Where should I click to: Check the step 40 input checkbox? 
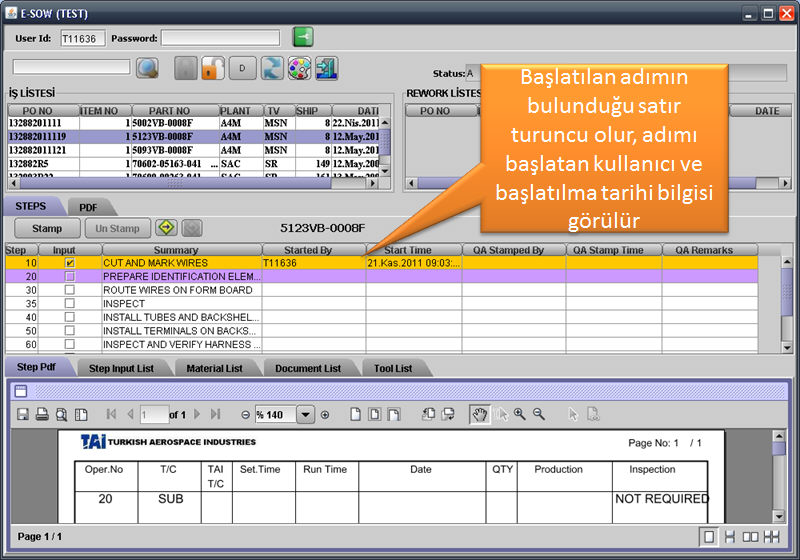click(69, 317)
